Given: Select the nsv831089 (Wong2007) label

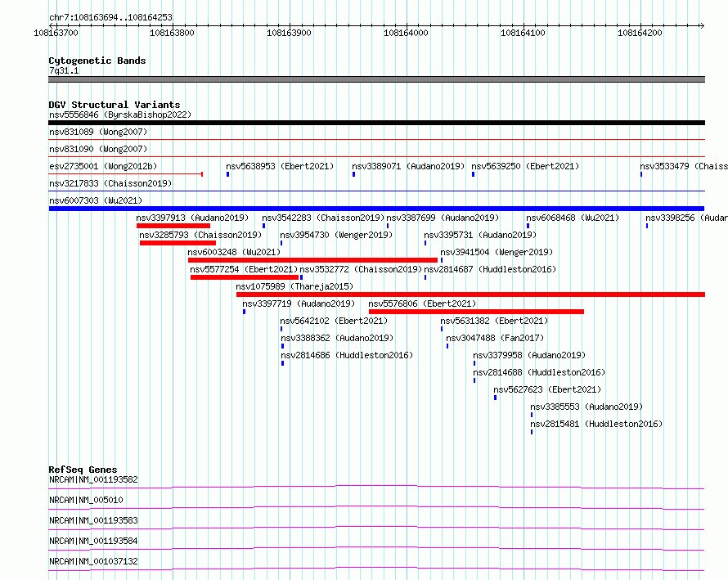Looking at the screenshot, I should tap(98, 132).
